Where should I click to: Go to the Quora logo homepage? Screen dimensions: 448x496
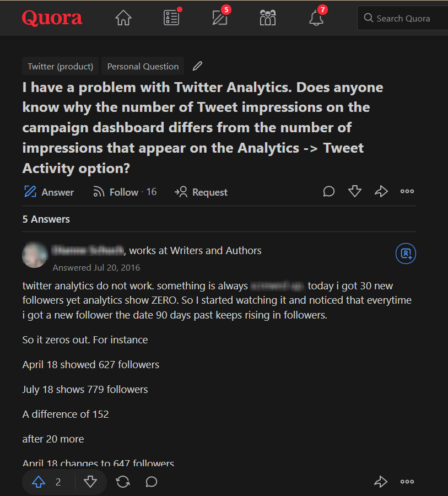(52, 18)
